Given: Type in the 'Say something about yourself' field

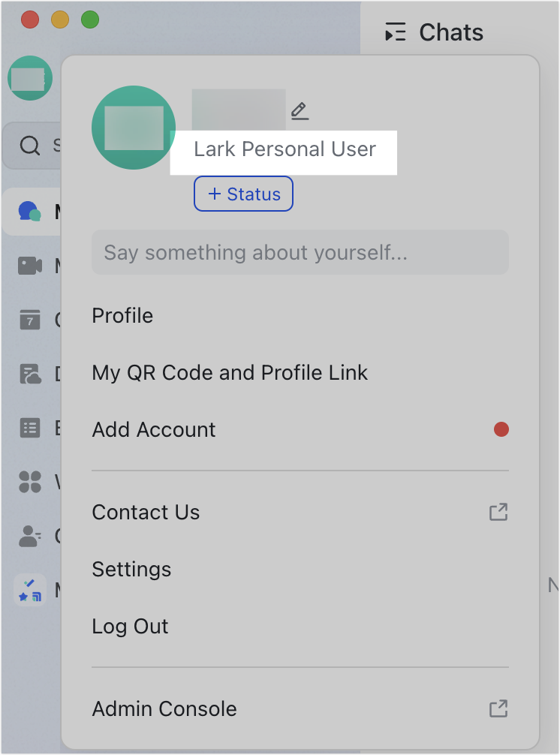Looking at the screenshot, I should (300, 252).
